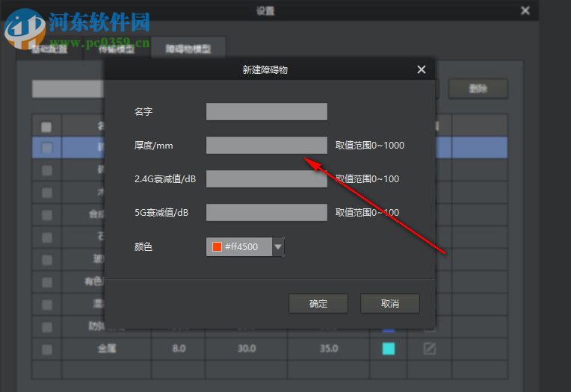Click the 8.0 thickness cell for 金属
This screenshot has width=571, height=392.
tap(179, 349)
